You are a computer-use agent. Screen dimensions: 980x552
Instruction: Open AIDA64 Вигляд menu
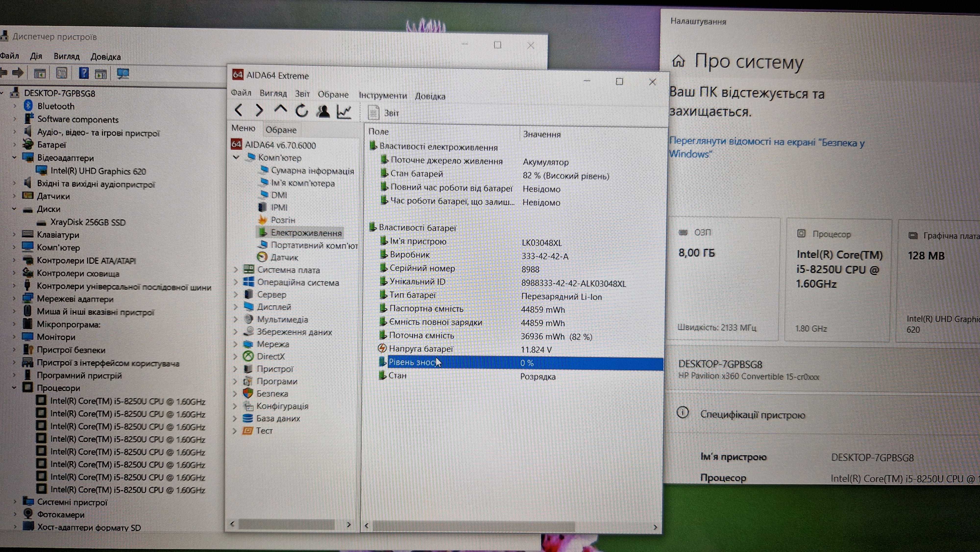[x=273, y=93]
